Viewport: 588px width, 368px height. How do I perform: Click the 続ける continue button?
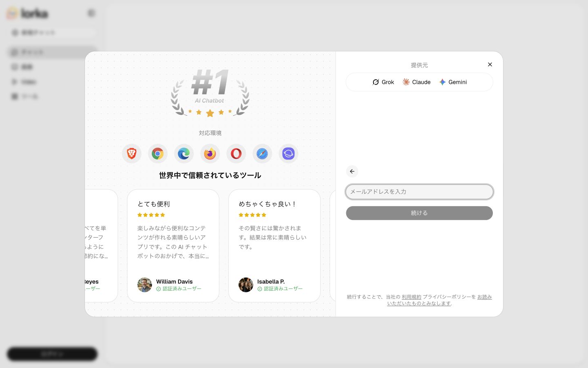[419, 213]
